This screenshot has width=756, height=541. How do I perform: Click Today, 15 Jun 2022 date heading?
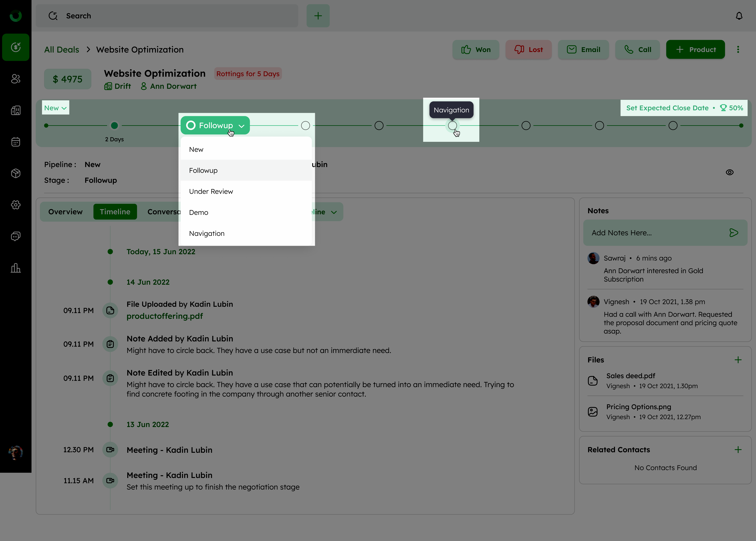(161, 252)
